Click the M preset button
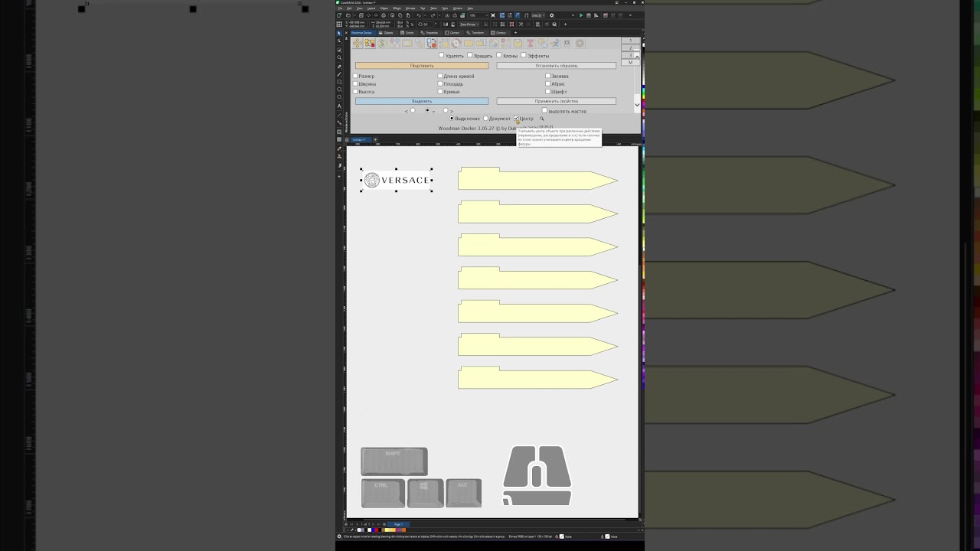 pos(630,62)
